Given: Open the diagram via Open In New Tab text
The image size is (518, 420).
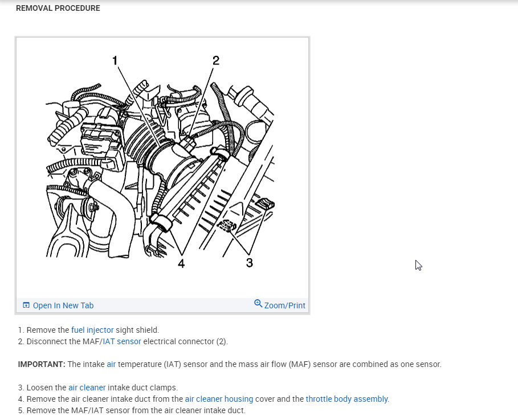Looking at the screenshot, I should click(x=63, y=305).
